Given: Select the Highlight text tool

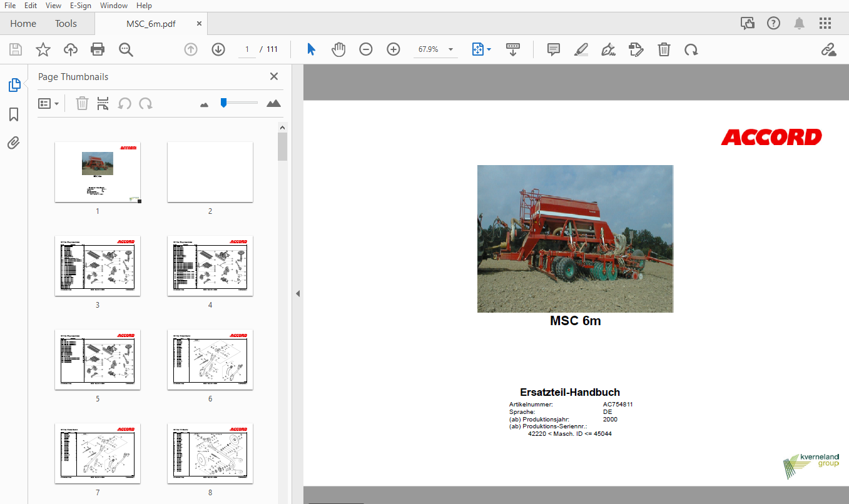Looking at the screenshot, I should (x=581, y=49).
